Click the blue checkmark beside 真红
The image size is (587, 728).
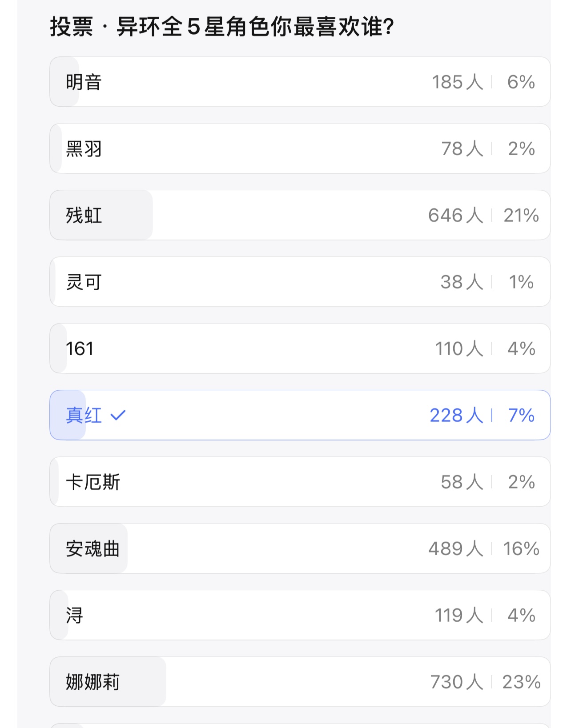click(x=118, y=416)
